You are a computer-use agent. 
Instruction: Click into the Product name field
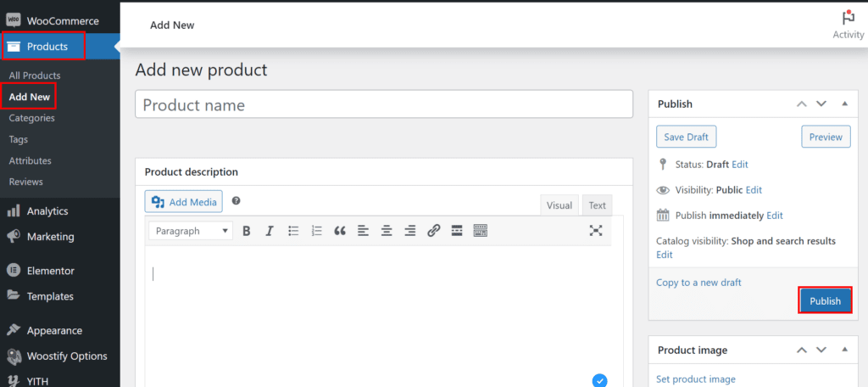pyautogui.click(x=384, y=104)
